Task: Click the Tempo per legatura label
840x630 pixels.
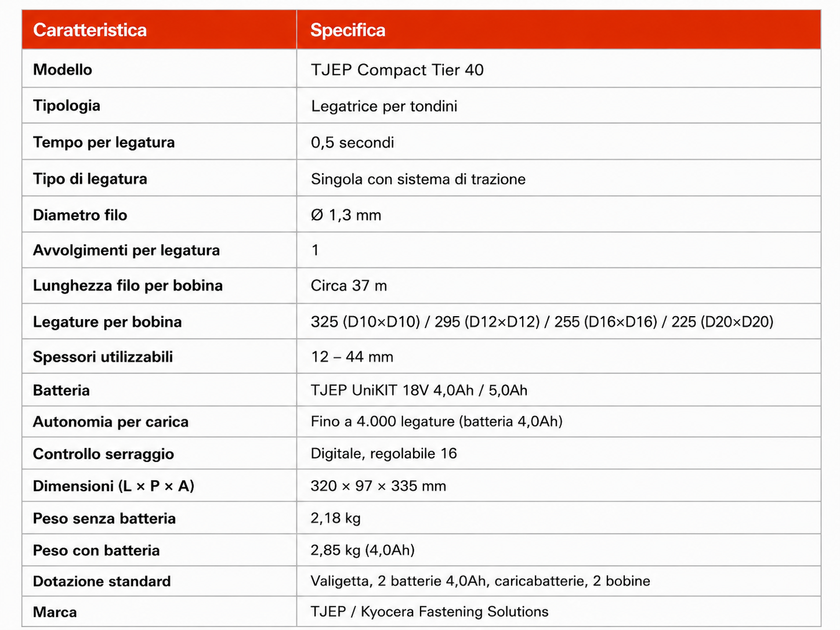Action: click(x=104, y=142)
